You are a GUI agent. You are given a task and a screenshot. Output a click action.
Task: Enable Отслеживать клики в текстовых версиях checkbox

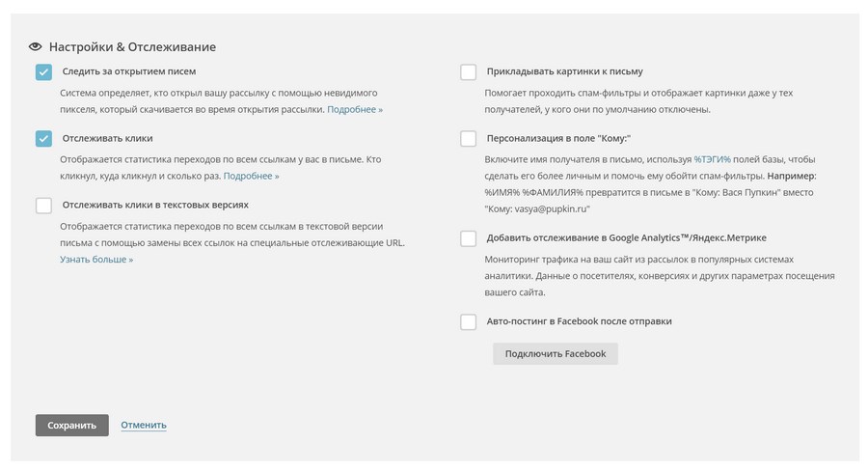tap(43, 205)
